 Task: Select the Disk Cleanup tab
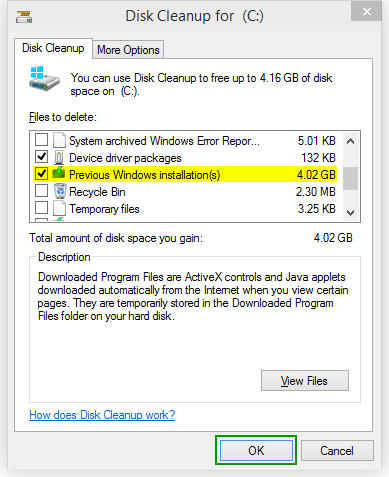(53, 48)
